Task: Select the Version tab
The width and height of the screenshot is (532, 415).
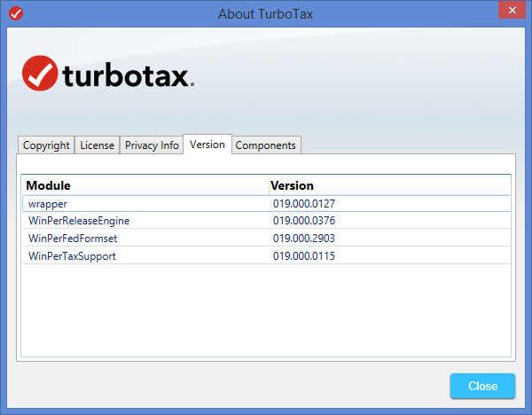Action: pyautogui.click(x=207, y=145)
